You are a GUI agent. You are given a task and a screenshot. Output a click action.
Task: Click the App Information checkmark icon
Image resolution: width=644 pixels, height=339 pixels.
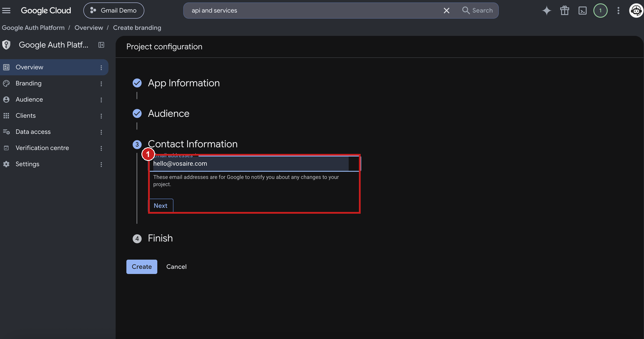pos(137,83)
